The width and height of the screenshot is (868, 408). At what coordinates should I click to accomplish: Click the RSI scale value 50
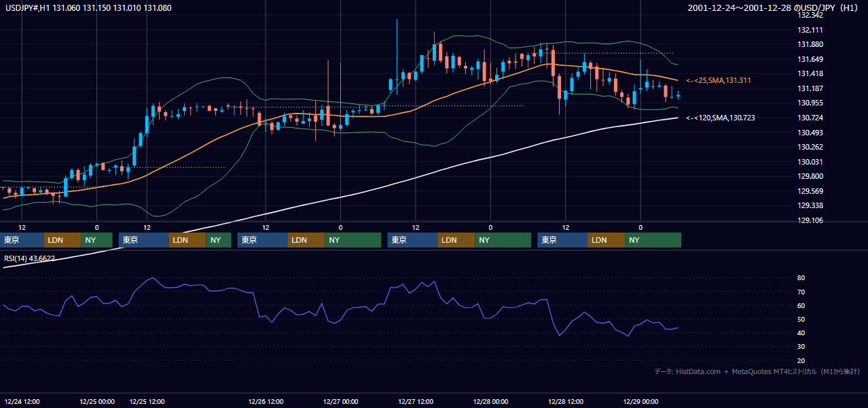tap(801, 320)
